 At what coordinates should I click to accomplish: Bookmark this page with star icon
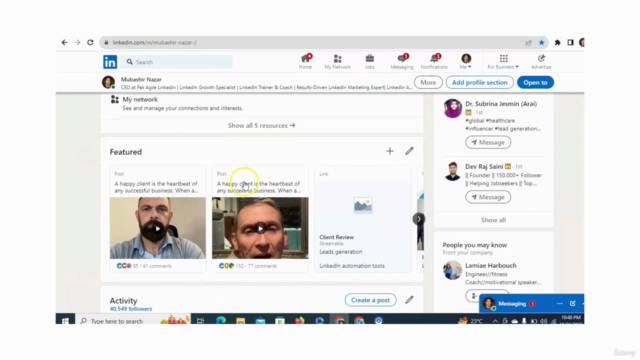click(542, 42)
